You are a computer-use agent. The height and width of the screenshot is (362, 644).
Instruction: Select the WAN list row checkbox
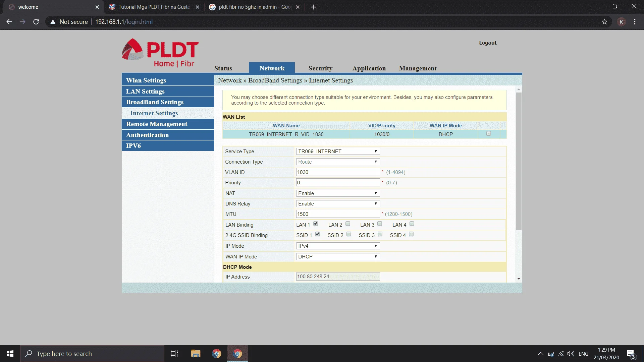[x=488, y=134]
